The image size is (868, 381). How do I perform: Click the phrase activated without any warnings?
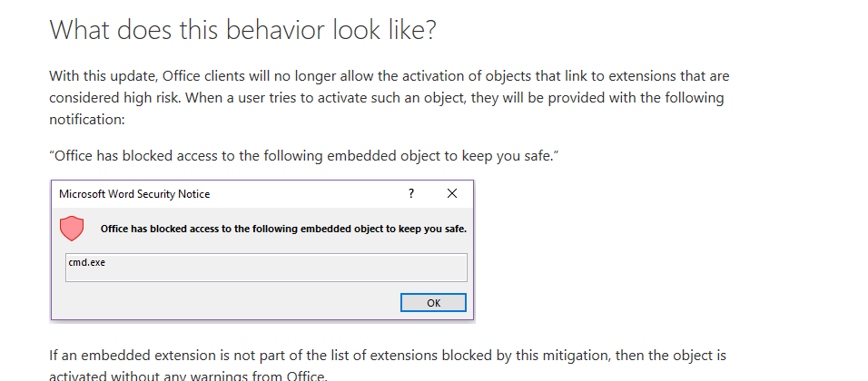[148, 376]
